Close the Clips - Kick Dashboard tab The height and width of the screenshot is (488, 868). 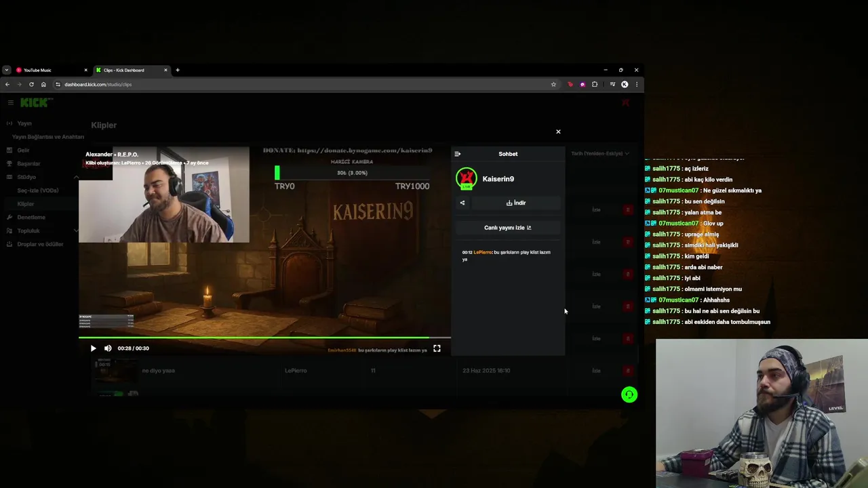pos(165,70)
